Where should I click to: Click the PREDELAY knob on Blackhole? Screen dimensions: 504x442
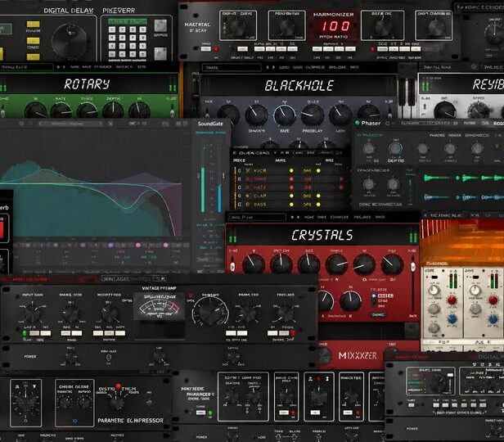312,115
